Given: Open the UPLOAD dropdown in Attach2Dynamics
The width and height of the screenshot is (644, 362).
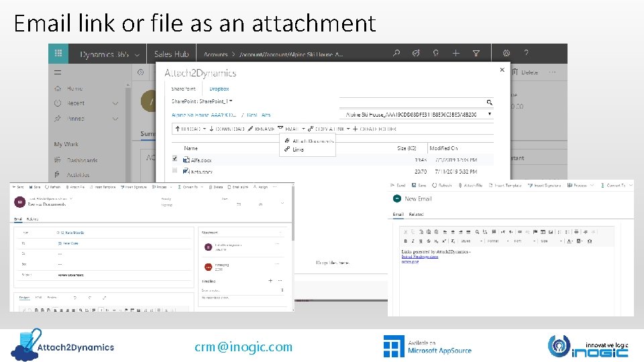Looking at the screenshot, I should [190, 129].
